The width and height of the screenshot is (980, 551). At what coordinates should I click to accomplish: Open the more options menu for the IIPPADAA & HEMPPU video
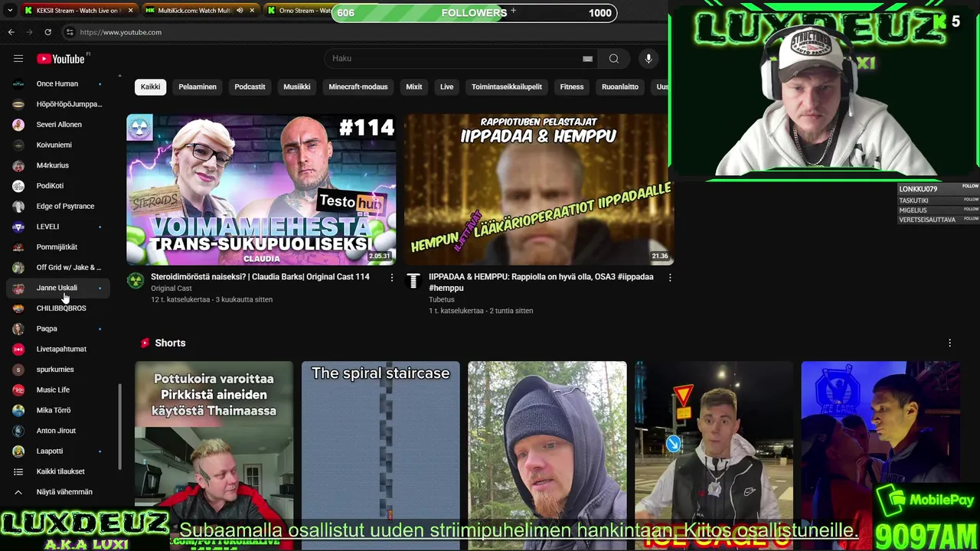coord(670,278)
